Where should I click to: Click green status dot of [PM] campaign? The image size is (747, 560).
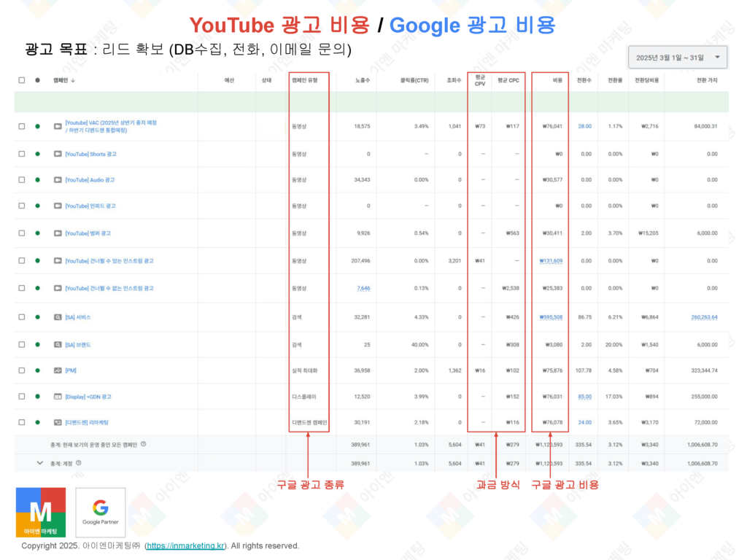[38, 370]
